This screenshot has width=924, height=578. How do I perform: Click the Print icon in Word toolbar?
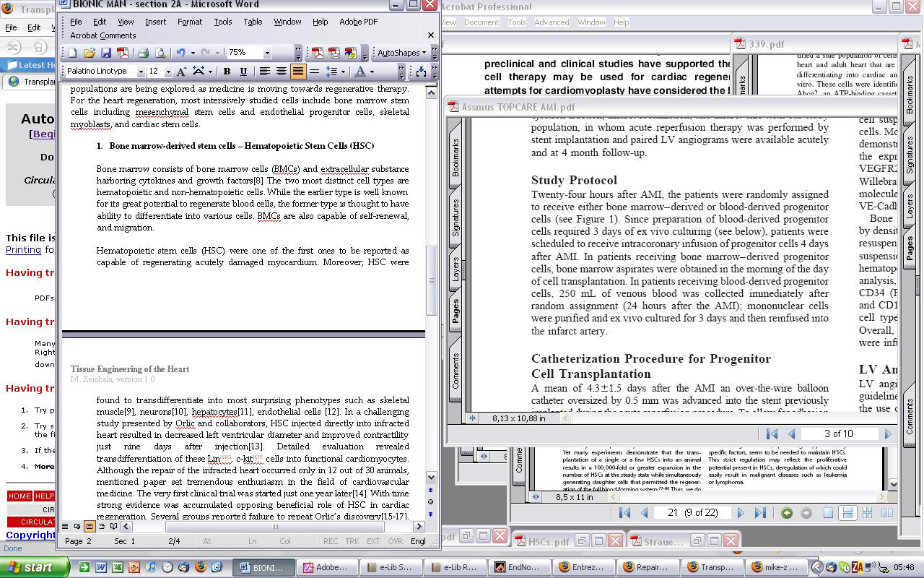tap(143, 53)
